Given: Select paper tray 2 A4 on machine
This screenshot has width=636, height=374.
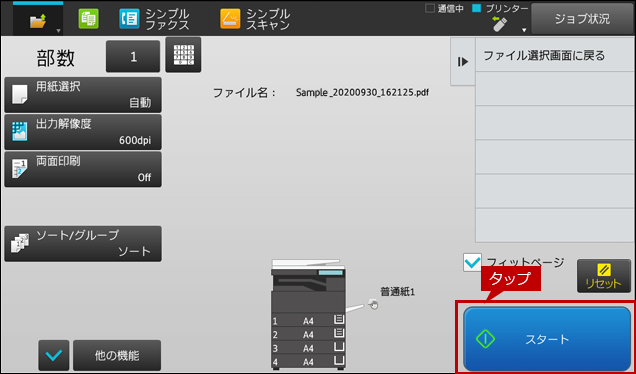Looking at the screenshot, I should 308,334.
